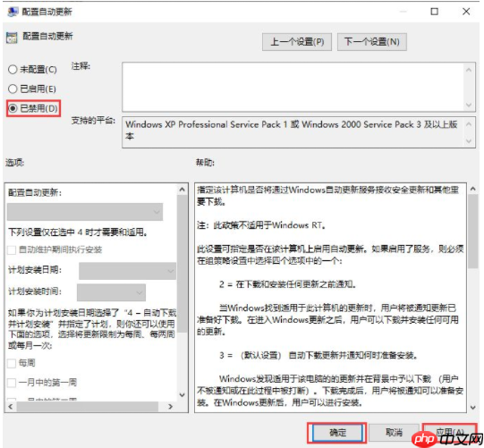Click options panel scroll down arrow
Image resolution: width=484 pixels, height=448 pixels.
pyautogui.click(x=183, y=395)
